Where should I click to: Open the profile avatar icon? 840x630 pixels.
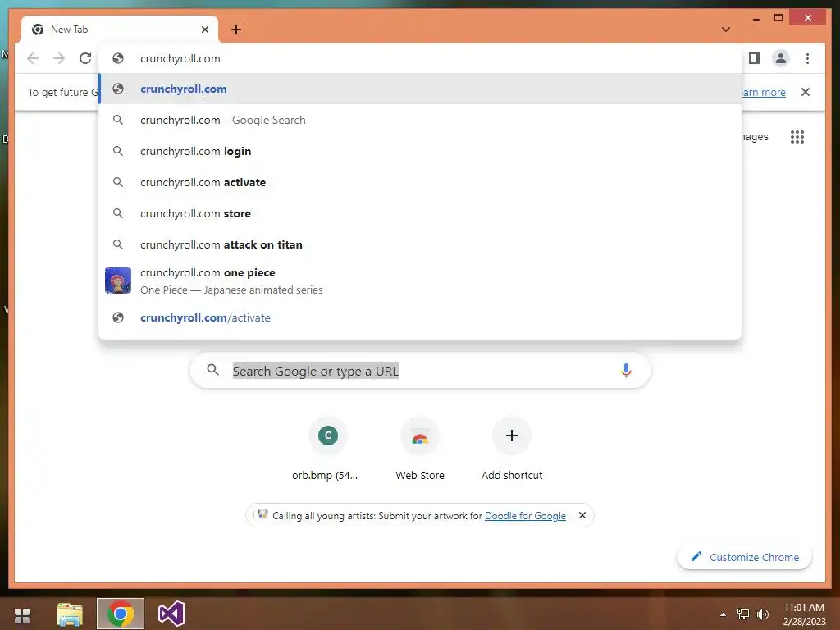[x=781, y=58]
